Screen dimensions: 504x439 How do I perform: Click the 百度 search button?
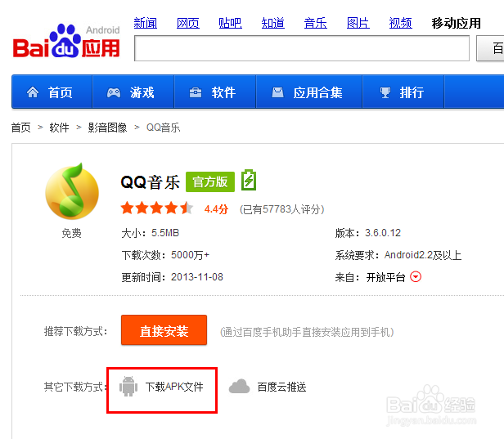tap(490, 48)
